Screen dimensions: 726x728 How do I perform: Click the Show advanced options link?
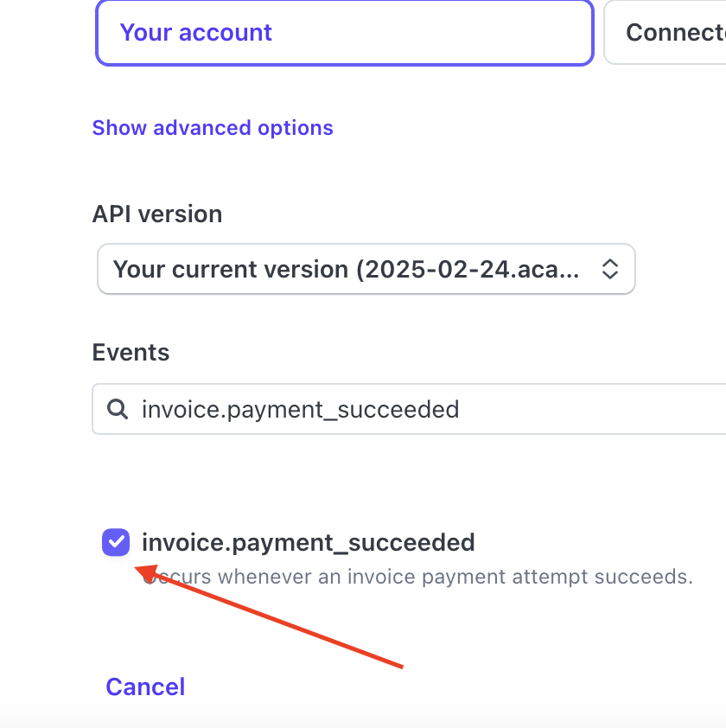[x=213, y=128]
